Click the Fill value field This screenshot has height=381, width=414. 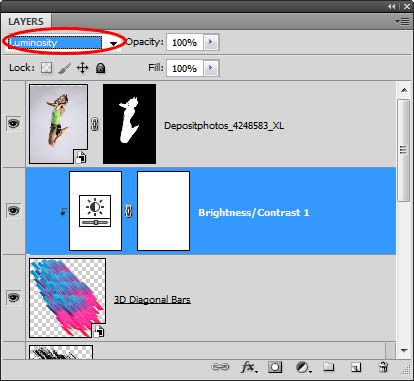point(185,68)
